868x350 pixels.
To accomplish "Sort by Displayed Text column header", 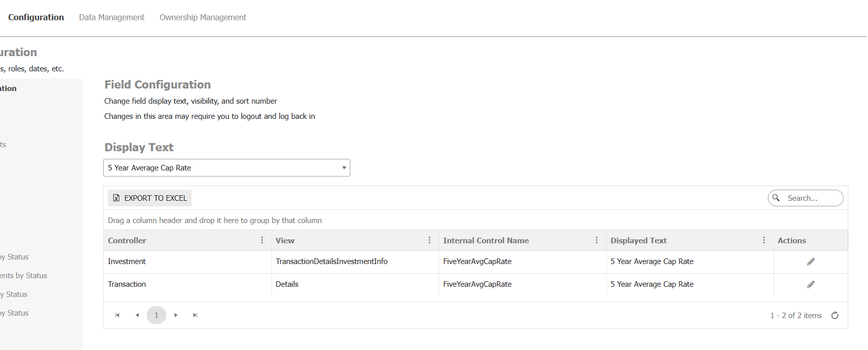I will pyautogui.click(x=638, y=241).
